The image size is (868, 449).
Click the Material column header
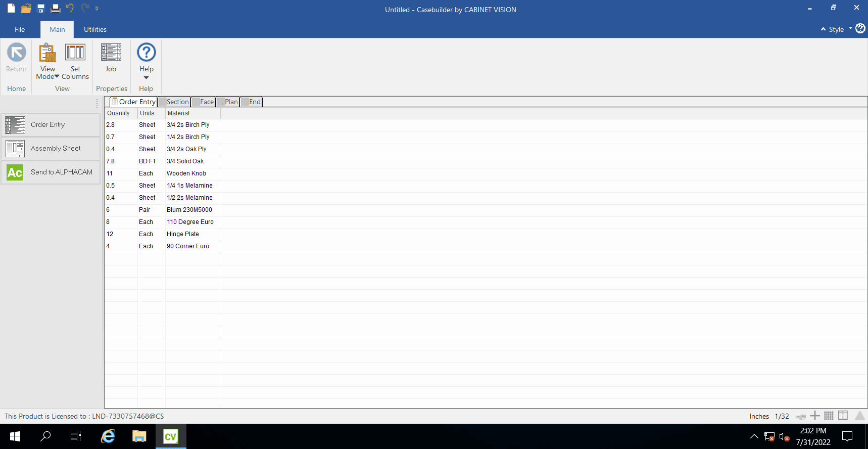pyautogui.click(x=193, y=113)
